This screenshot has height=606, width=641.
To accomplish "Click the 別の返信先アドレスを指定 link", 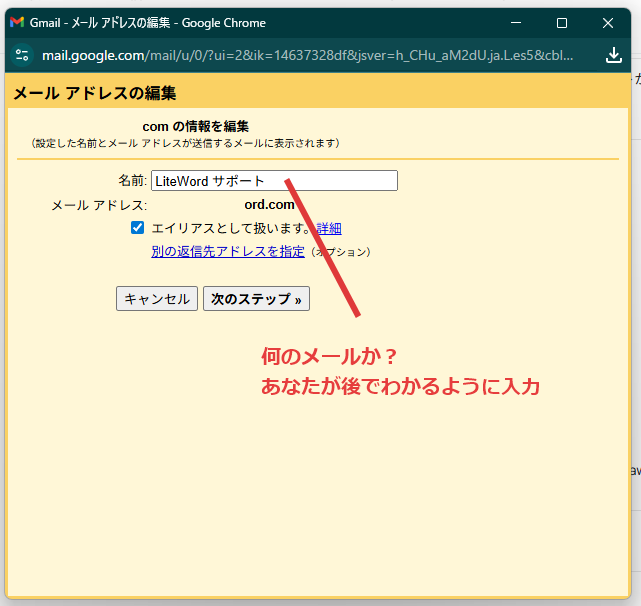I will (x=228, y=252).
